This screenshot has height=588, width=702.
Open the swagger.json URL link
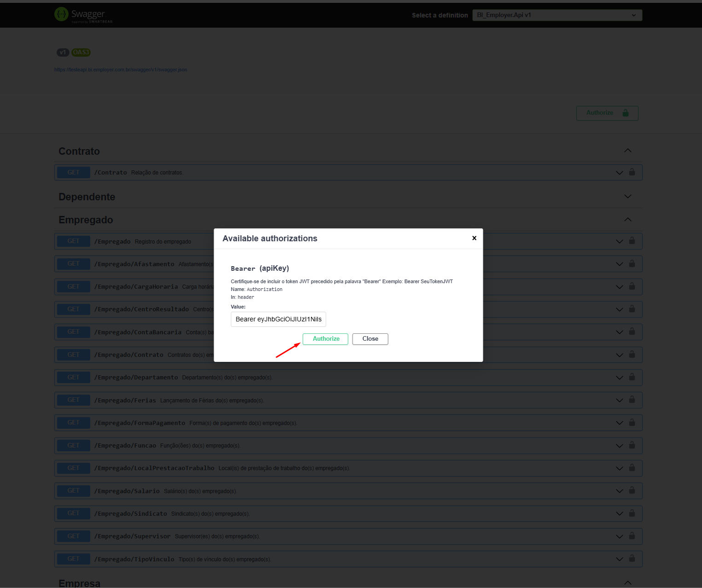click(x=121, y=70)
